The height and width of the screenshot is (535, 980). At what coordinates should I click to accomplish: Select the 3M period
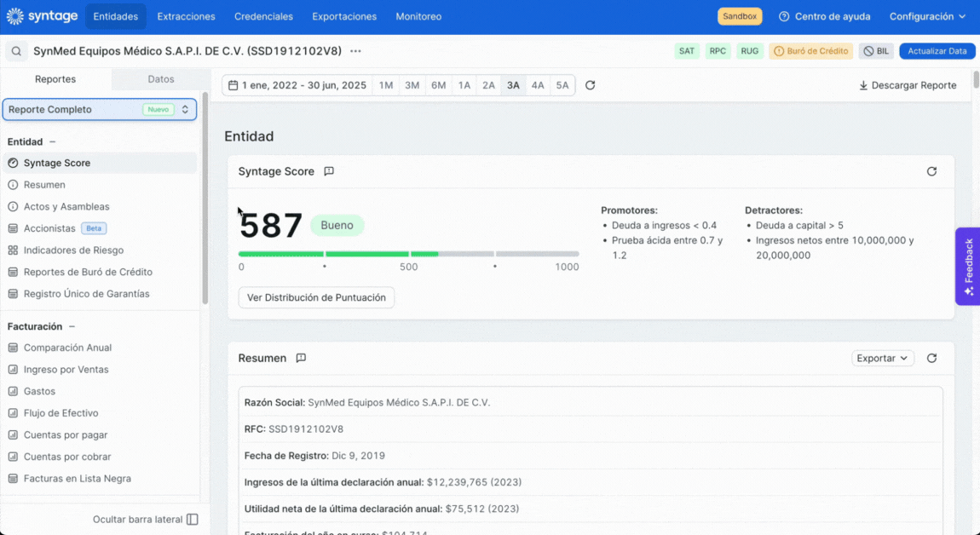pos(412,85)
